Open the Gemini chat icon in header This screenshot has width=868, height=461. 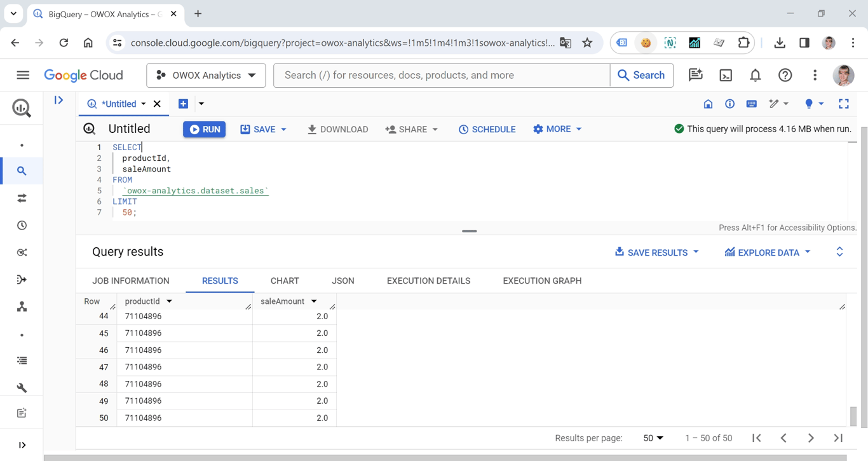point(696,75)
